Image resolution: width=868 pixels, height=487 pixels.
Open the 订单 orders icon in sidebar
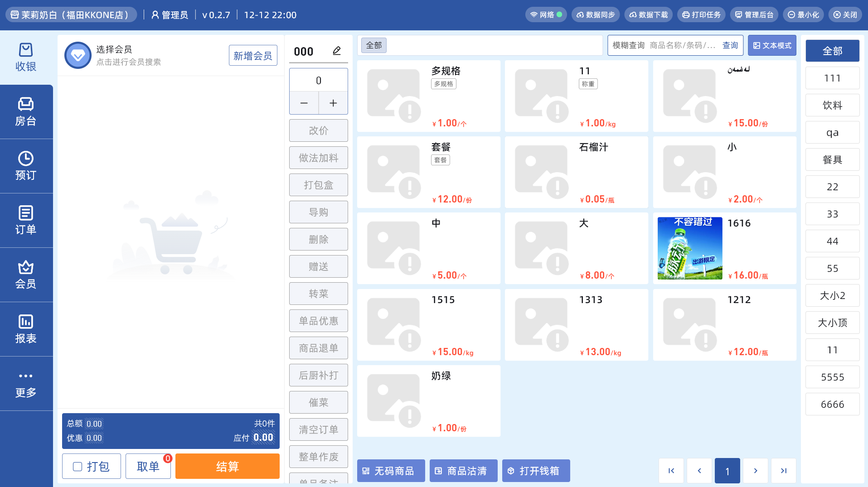(26, 213)
